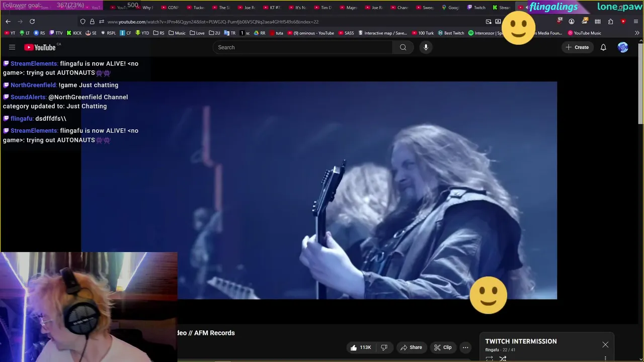
Task: Open the YouTube Music bookmark
Action: click(x=584, y=33)
